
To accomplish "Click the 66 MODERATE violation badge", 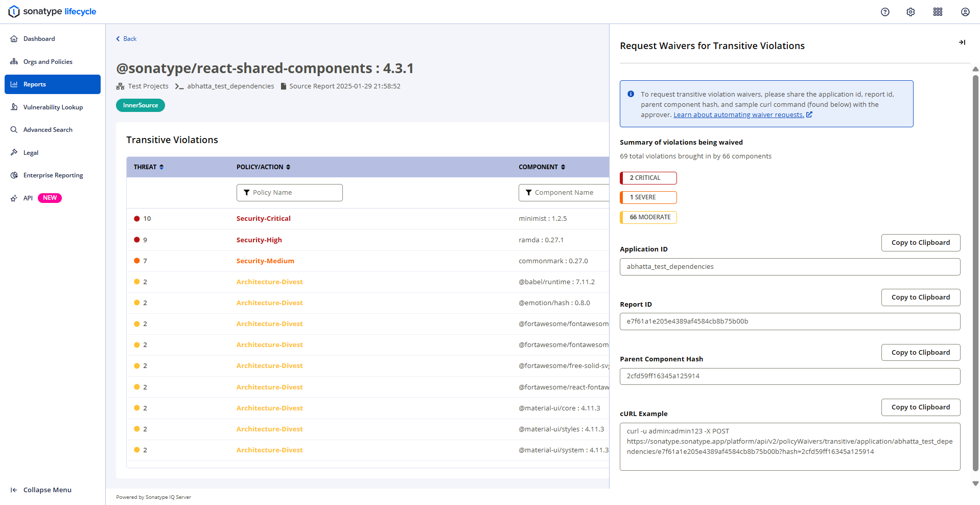I will [x=648, y=217].
